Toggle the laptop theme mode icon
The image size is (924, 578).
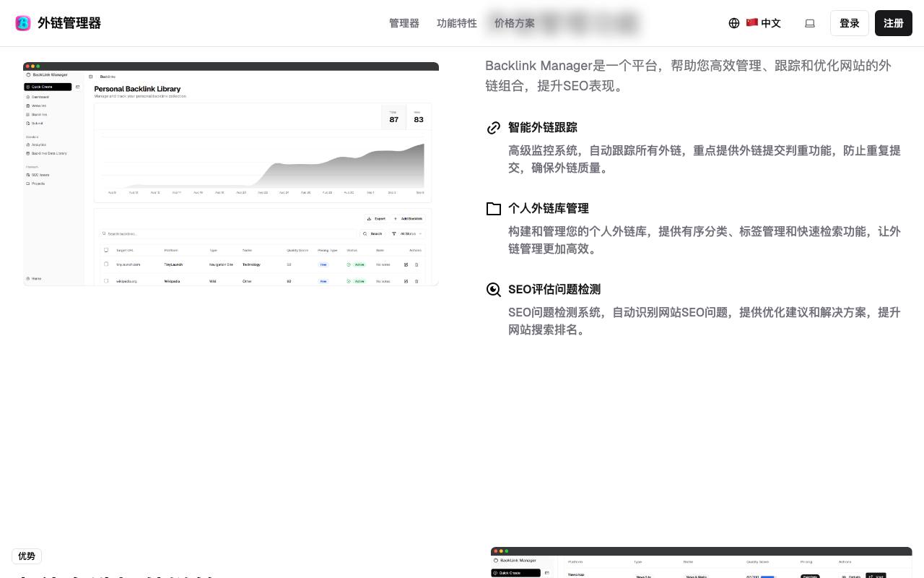[x=810, y=23]
